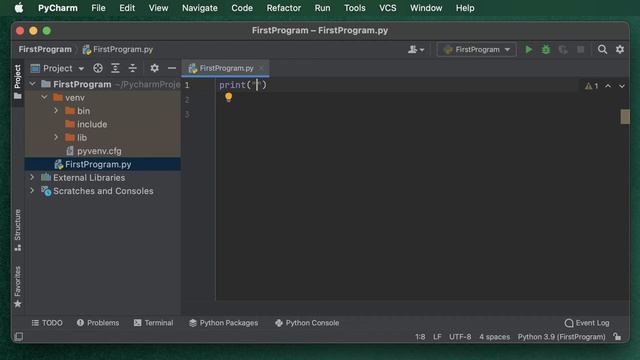This screenshot has width=640, height=360.
Task: Select the Scratches and Consoles row
Action: click(x=102, y=191)
